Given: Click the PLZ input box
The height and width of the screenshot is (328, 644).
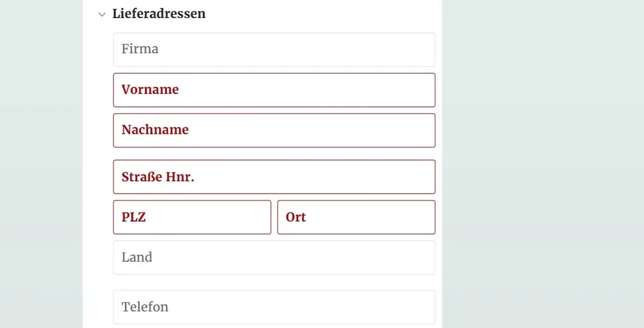Looking at the screenshot, I should (x=192, y=217).
